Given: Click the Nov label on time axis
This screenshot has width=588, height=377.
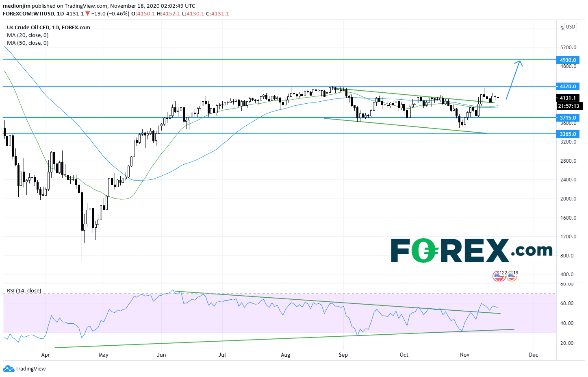Looking at the screenshot, I should tap(464, 355).
